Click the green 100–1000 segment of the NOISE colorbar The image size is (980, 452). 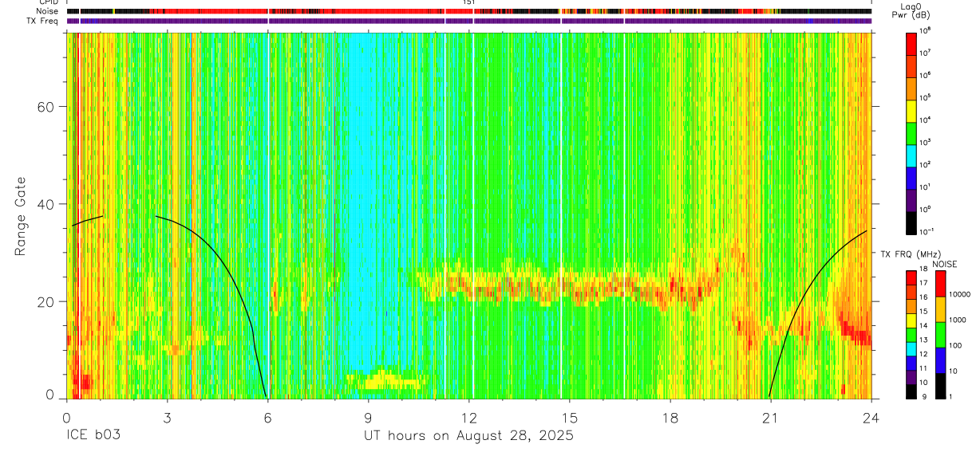click(940, 335)
